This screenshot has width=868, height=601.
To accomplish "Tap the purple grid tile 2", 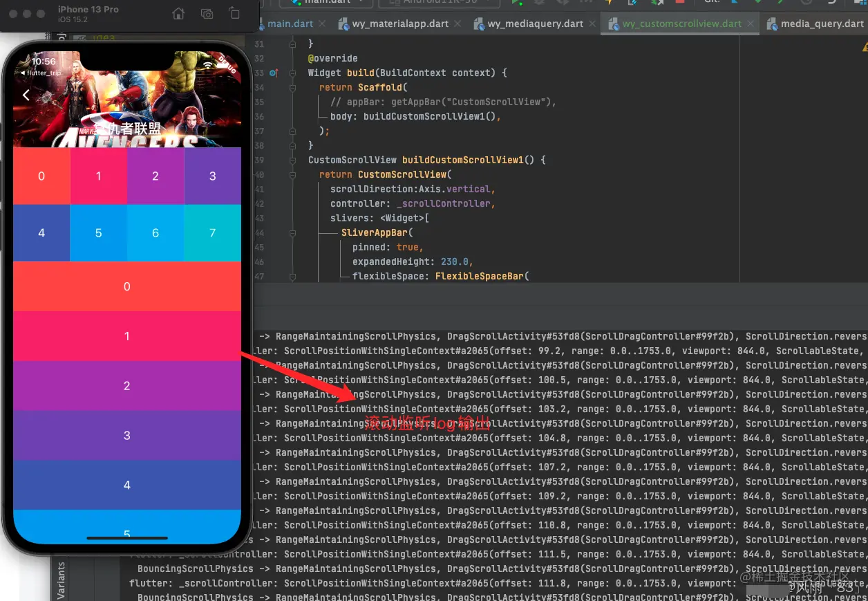I will coord(155,176).
